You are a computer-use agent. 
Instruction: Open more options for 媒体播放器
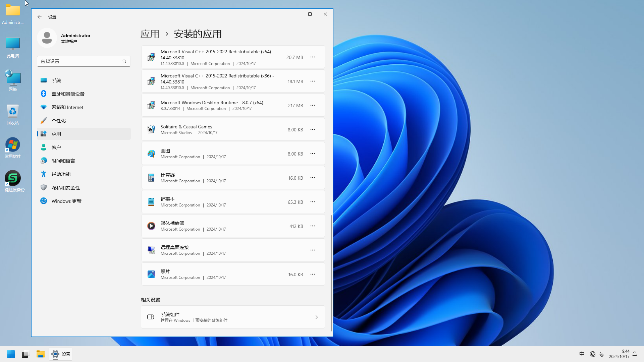pyautogui.click(x=313, y=226)
